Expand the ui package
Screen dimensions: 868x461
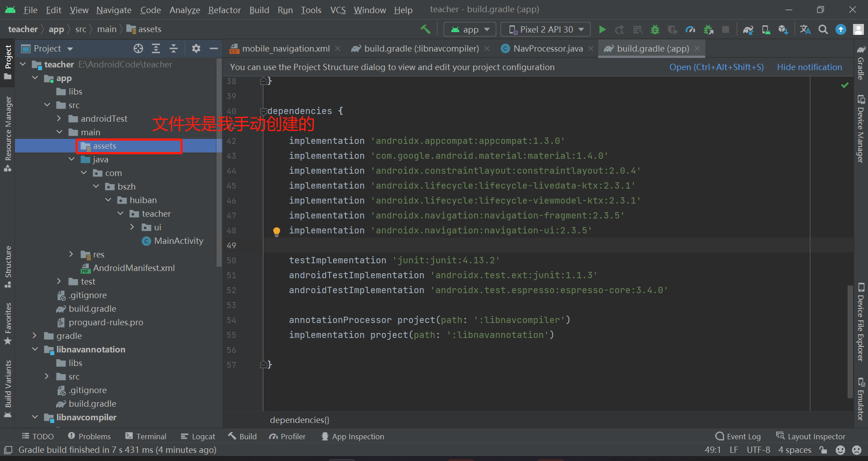tap(132, 227)
